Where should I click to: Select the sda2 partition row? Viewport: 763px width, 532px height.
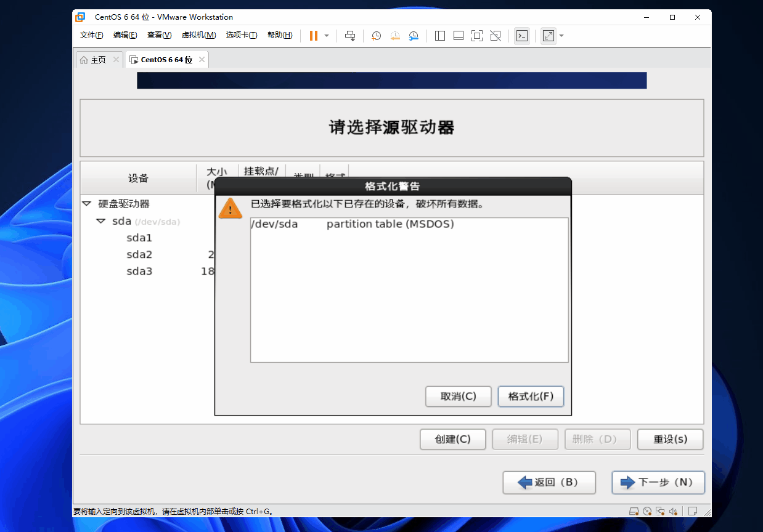[x=139, y=254]
